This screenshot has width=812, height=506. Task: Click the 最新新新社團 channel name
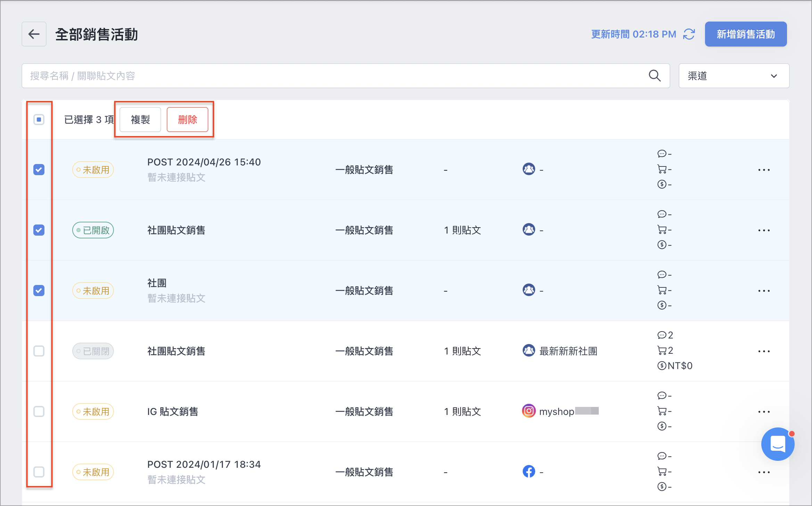(x=568, y=351)
